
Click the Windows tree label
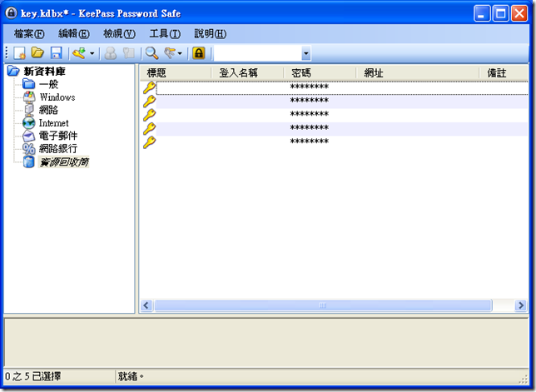click(57, 97)
